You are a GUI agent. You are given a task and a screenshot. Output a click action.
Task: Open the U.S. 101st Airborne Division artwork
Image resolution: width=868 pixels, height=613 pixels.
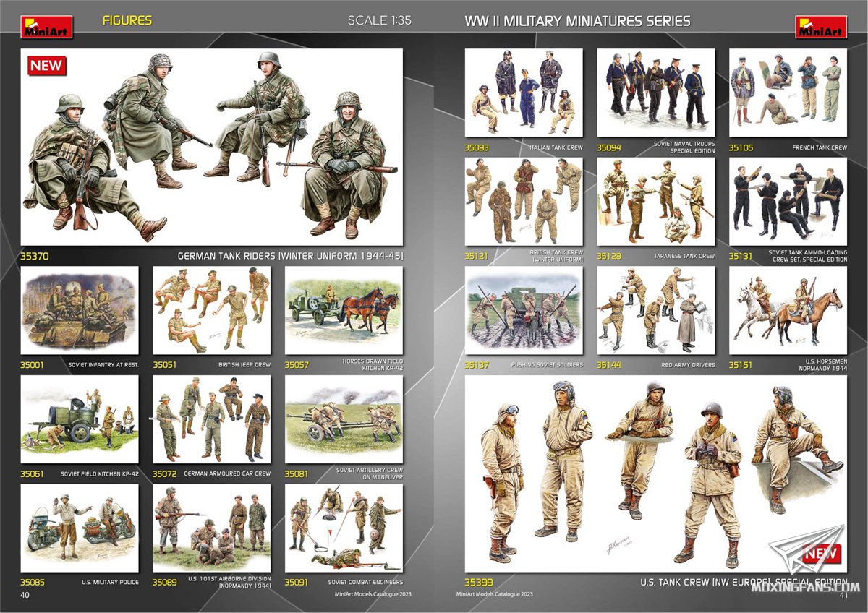click(212, 528)
